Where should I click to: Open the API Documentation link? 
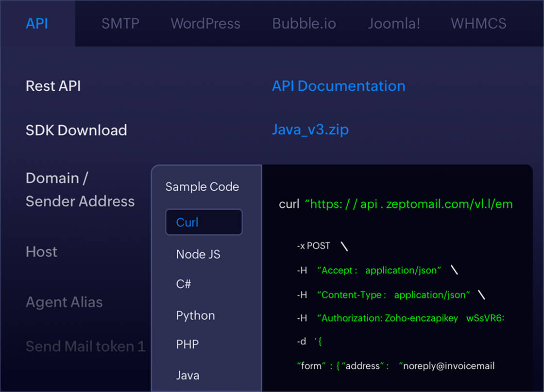coord(339,86)
